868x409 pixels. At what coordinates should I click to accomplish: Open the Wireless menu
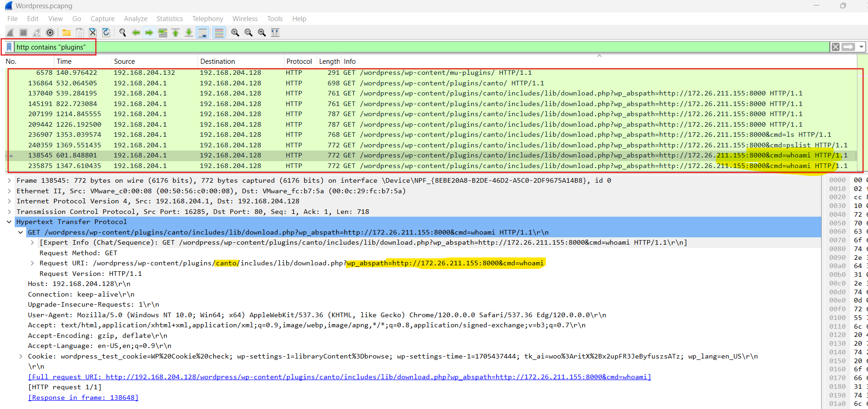pos(245,19)
